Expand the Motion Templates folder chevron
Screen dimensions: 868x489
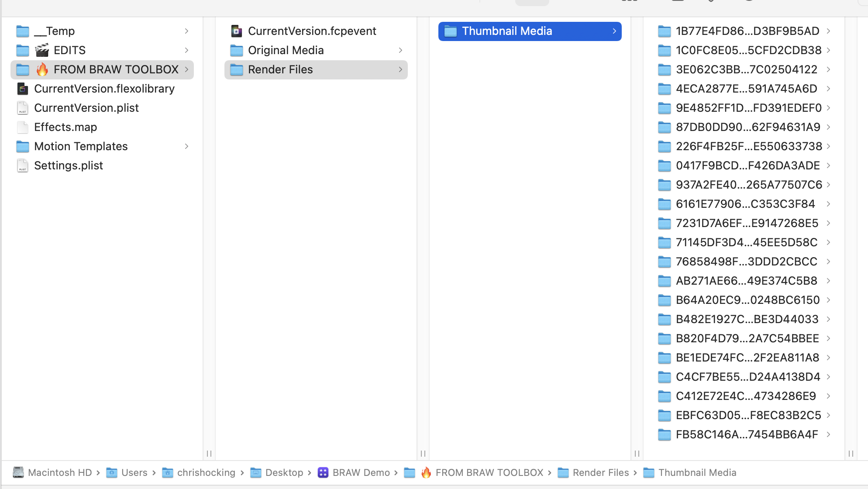click(186, 146)
